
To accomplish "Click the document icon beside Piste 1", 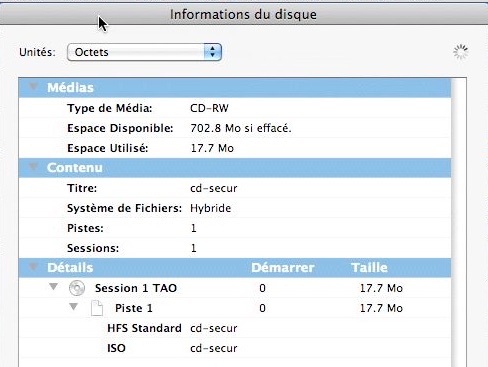I will (97, 308).
